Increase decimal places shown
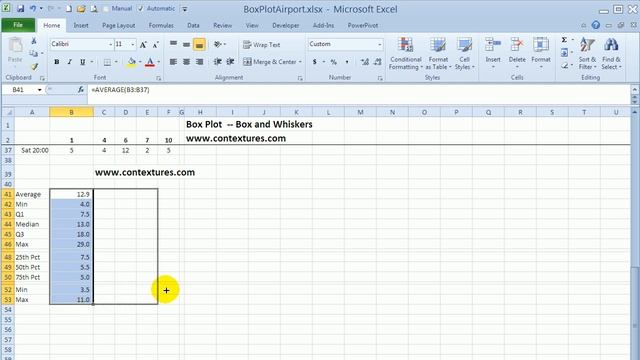The height and width of the screenshot is (360, 640). coord(365,62)
